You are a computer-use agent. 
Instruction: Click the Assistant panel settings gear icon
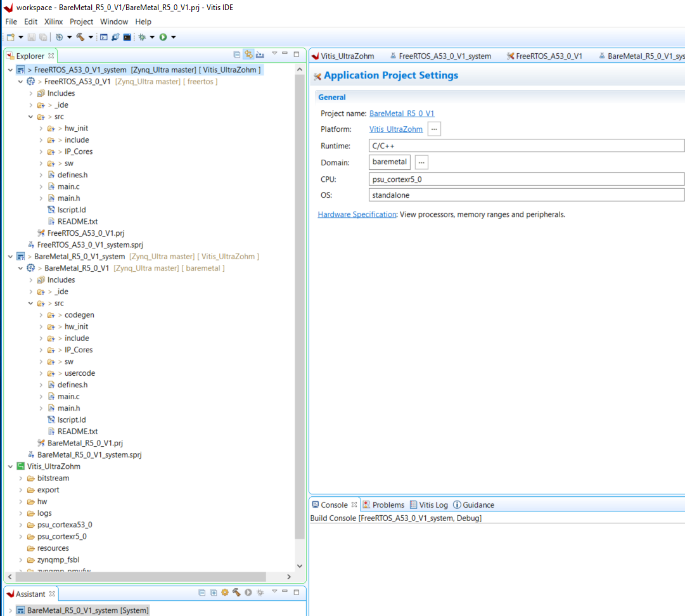(x=224, y=593)
